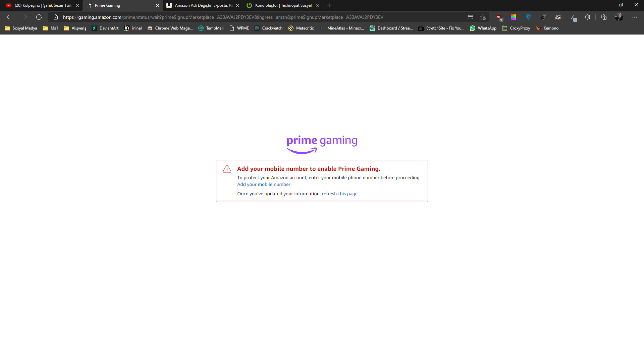Minimize the browser window
The image size is (644, 349).
[x=605, y=5]
